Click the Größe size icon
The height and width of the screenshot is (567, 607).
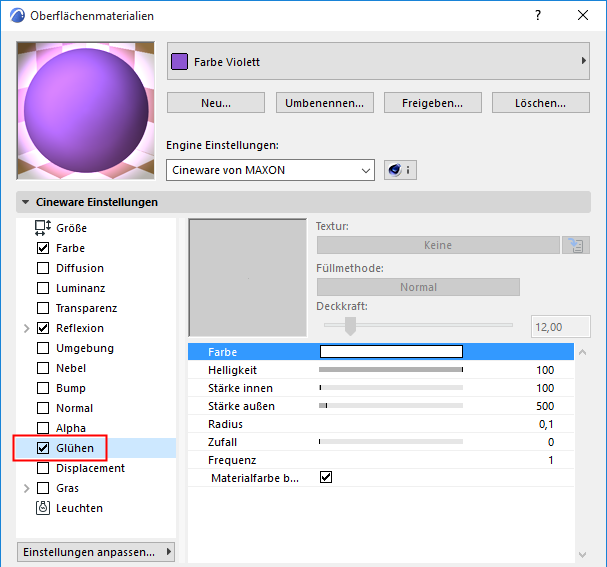[x=43, y=228]
